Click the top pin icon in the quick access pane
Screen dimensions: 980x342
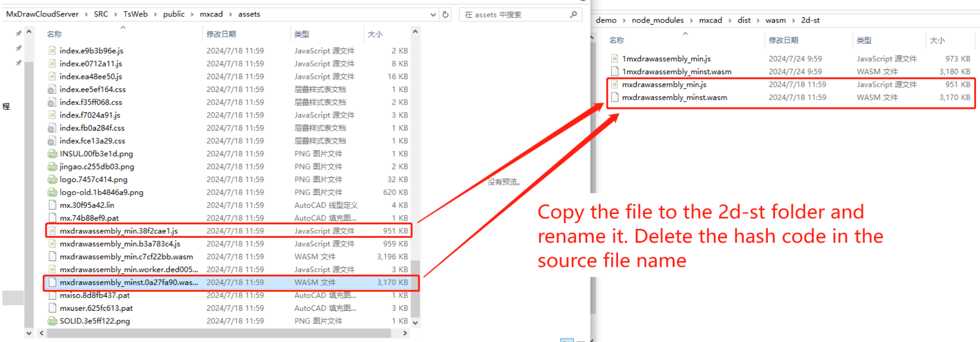point(18,33)
